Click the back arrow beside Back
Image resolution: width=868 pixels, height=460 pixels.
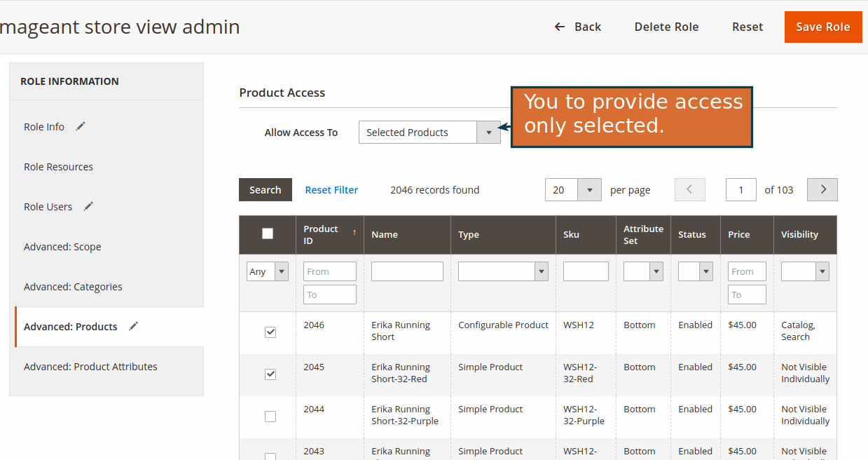click(558, 26)
